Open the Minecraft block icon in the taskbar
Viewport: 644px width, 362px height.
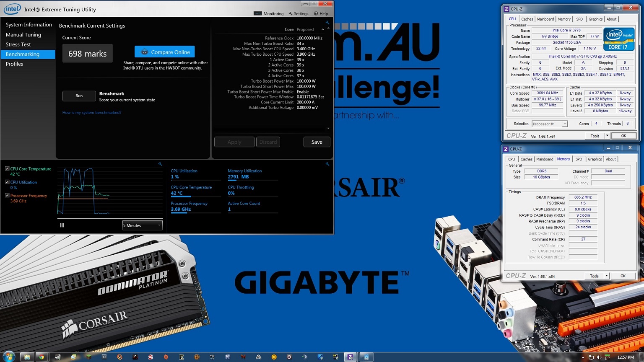(x=88, y=357)
